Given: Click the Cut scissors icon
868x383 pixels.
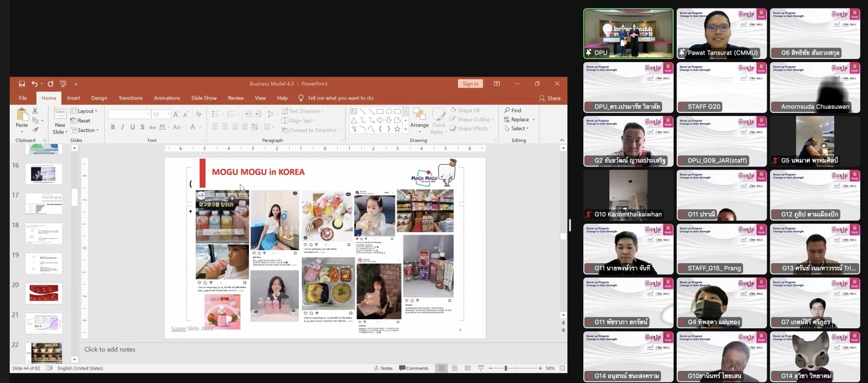Looking at the screenshot, I should pos(35,111).
